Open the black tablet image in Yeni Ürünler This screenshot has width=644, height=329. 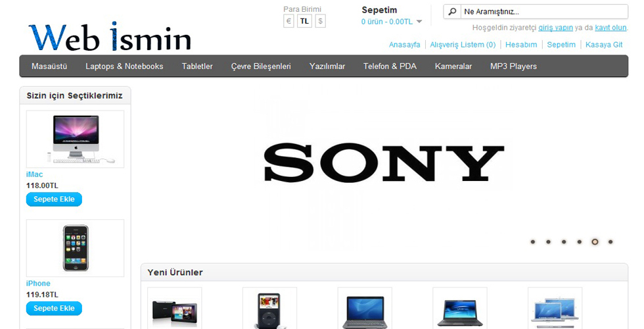coord(174,309)
